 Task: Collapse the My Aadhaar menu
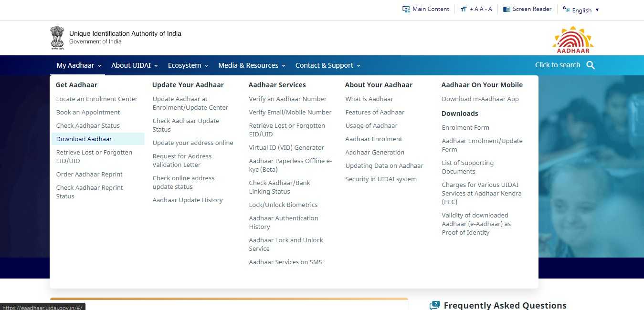[79, 65]
